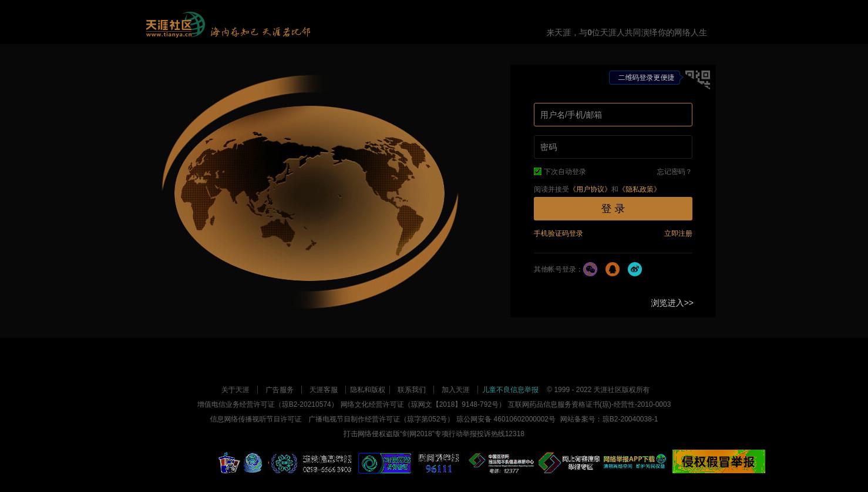
Task: Click the Tianya community logo
Action: (x=175, y=25)
